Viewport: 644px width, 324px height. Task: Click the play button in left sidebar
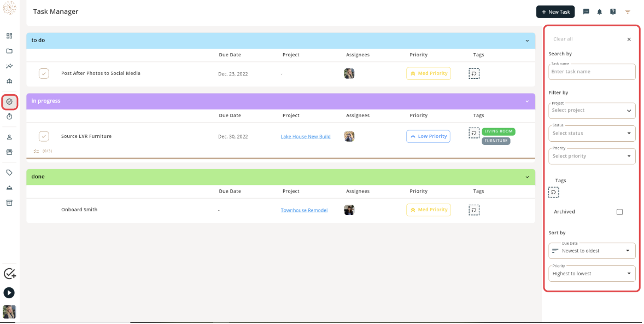point(9,293)
